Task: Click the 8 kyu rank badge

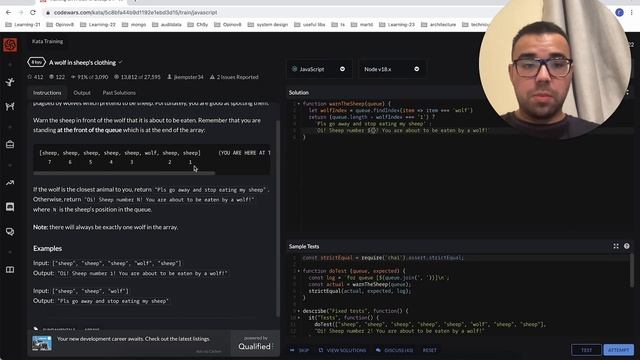Action: 36,62
